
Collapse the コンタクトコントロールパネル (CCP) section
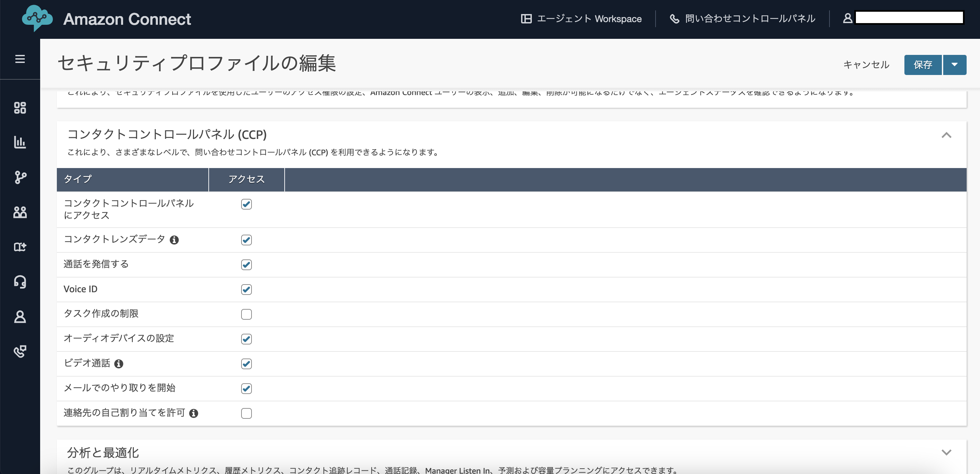947,135
